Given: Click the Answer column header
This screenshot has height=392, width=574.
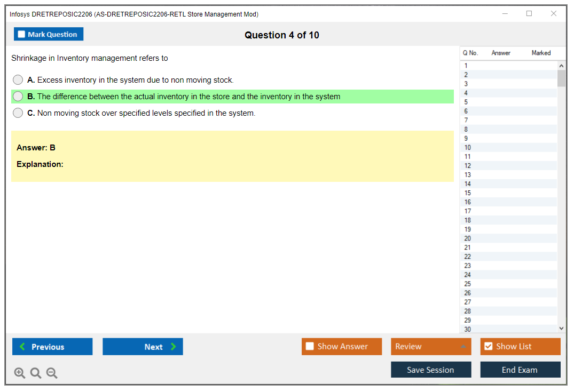Looking at the screenshot, I should coord(501,53).
